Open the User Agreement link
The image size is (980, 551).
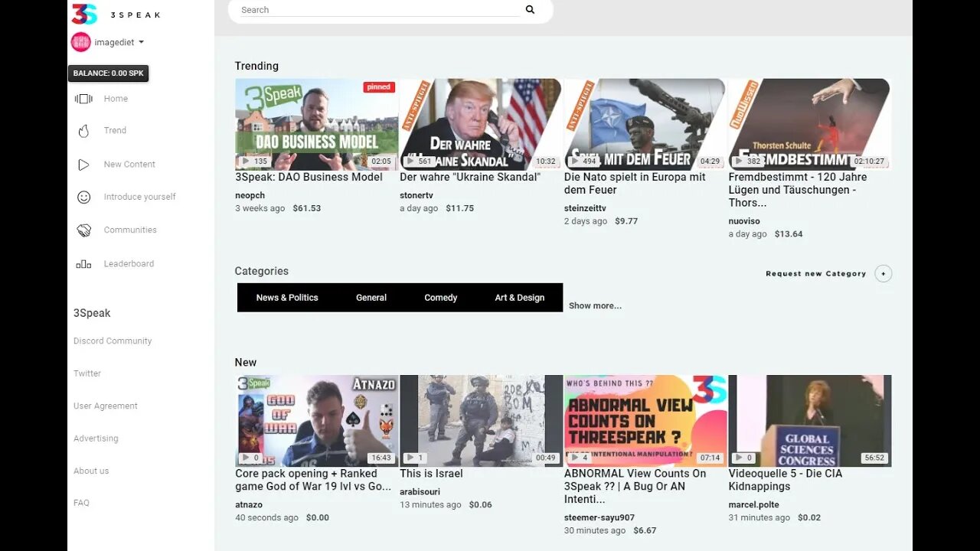106,406
